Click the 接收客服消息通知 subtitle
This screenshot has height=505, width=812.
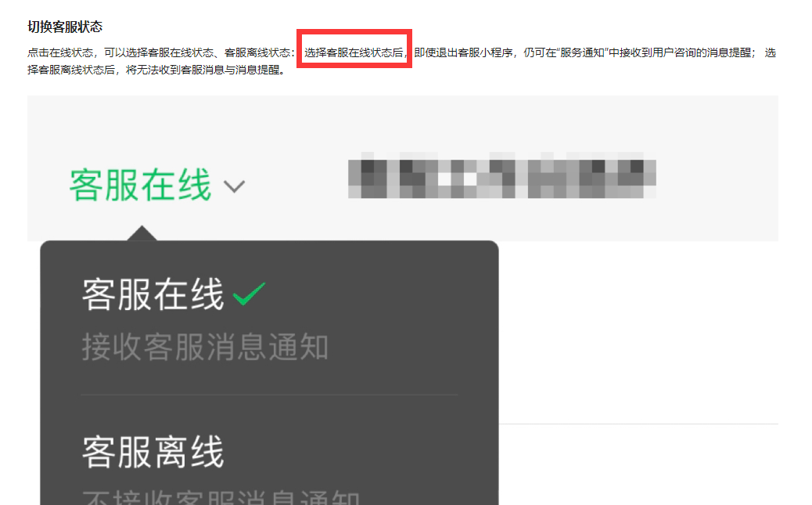[205, 347]
